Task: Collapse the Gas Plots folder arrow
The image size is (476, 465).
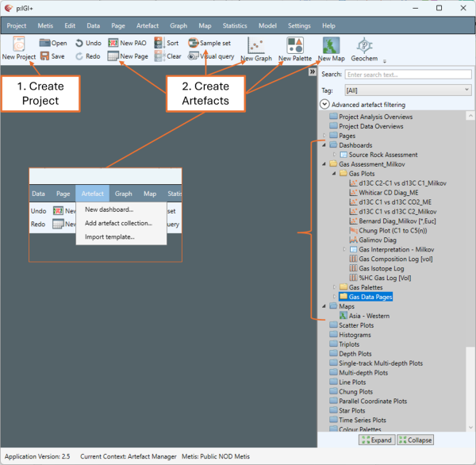Action: pyautogui.click(x=334, y=172)
